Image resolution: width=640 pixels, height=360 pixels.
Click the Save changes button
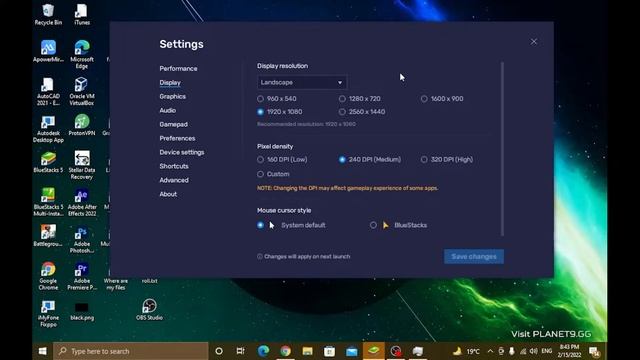[474, 256]
